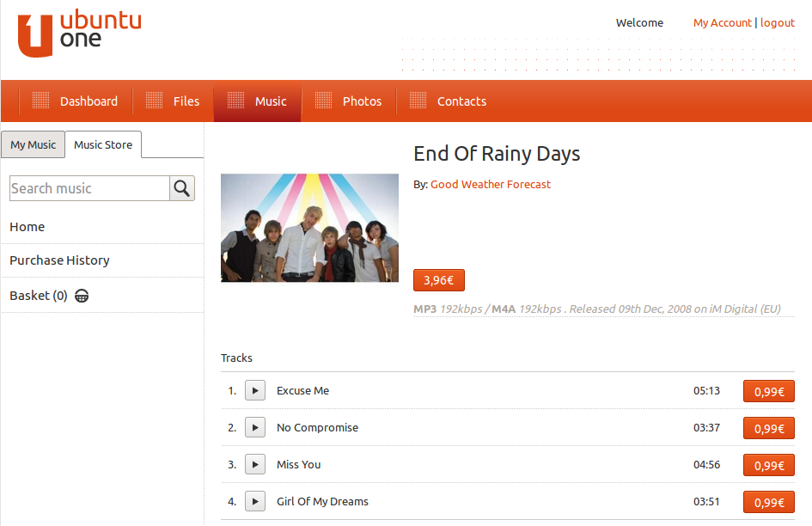The image size is (812, 526).
Task: Play the track Miss You
Action: coord(255,464)
